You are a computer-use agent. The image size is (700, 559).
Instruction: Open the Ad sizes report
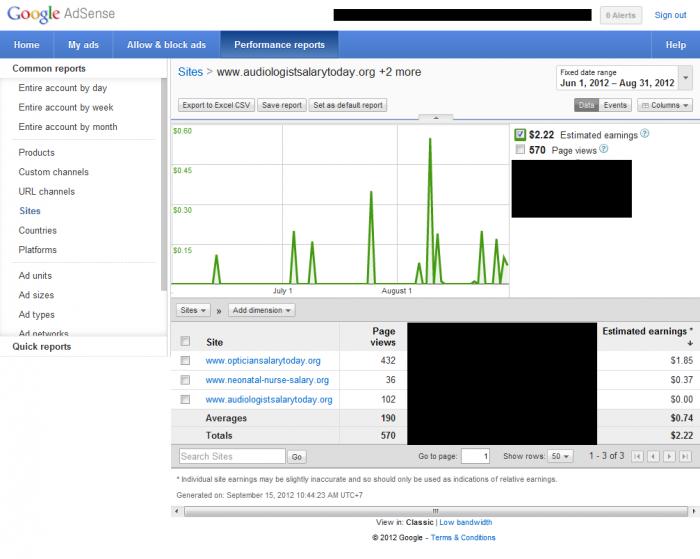click(x=36, y=295)
